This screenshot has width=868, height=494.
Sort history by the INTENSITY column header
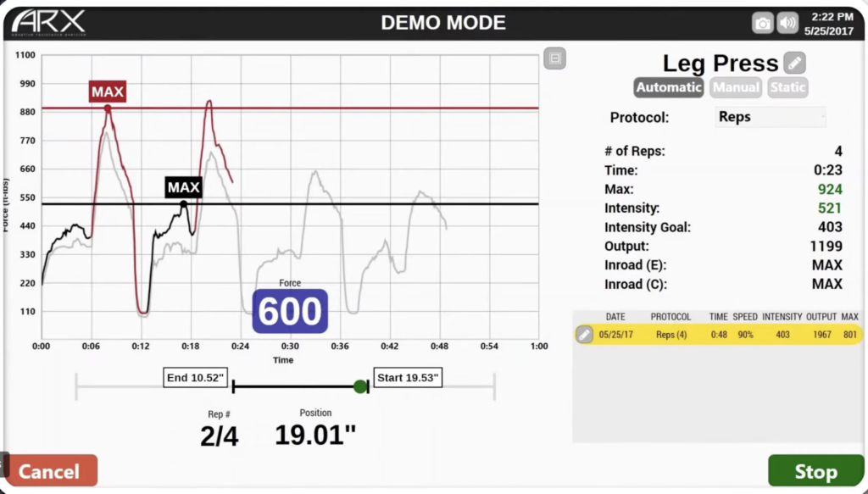tap(782, 317)
